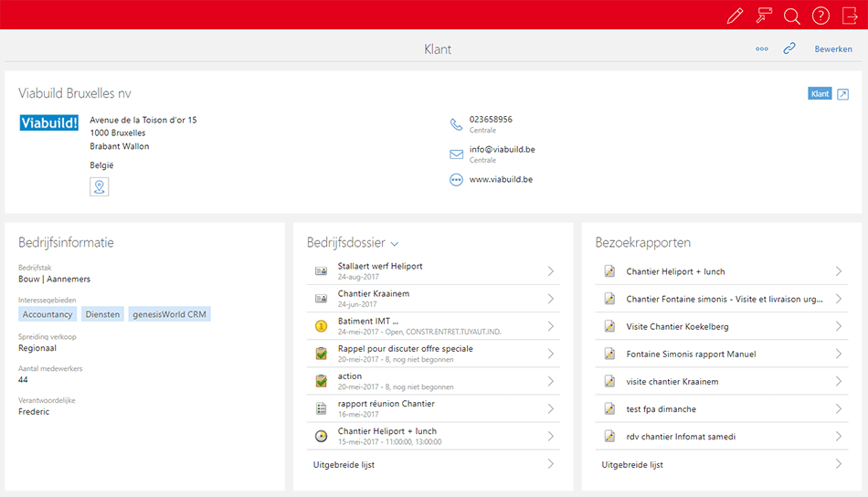Click the Batiment IMT opportunity coin icon
The image size is (868, 497).
[x=321, y=326]
